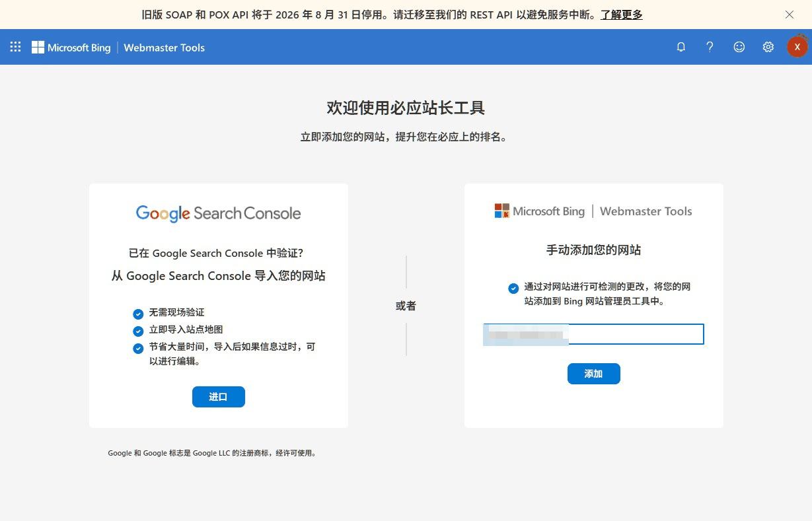
Task: Open the feedback smiley icon
Action: coord(739,47)
